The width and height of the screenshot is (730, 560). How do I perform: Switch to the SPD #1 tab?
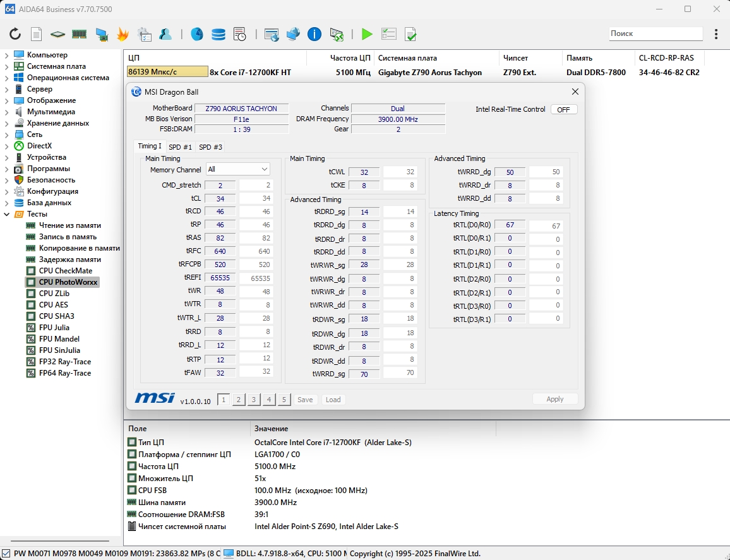(180, 147)
